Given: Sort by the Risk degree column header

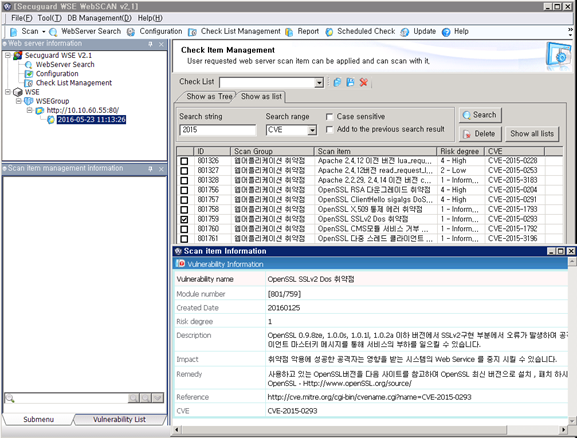Looking at the screenshot, I should click(x=460, y=151).
